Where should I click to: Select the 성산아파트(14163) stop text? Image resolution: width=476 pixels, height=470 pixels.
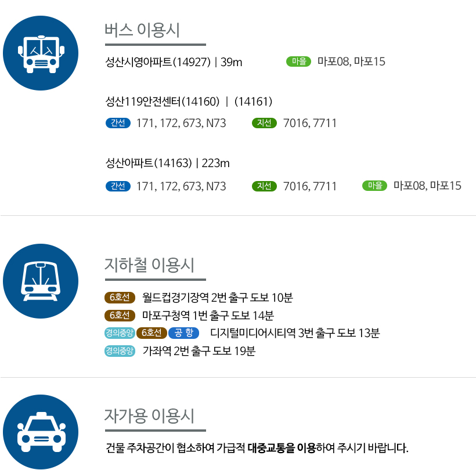pyautogui.click(x=149, y=163)
